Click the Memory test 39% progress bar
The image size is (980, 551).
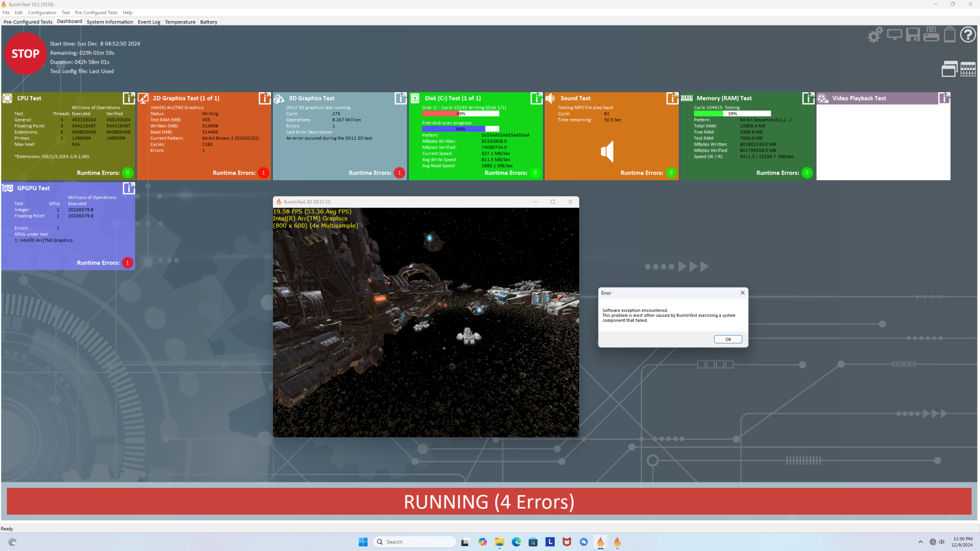tap(732, 114)
